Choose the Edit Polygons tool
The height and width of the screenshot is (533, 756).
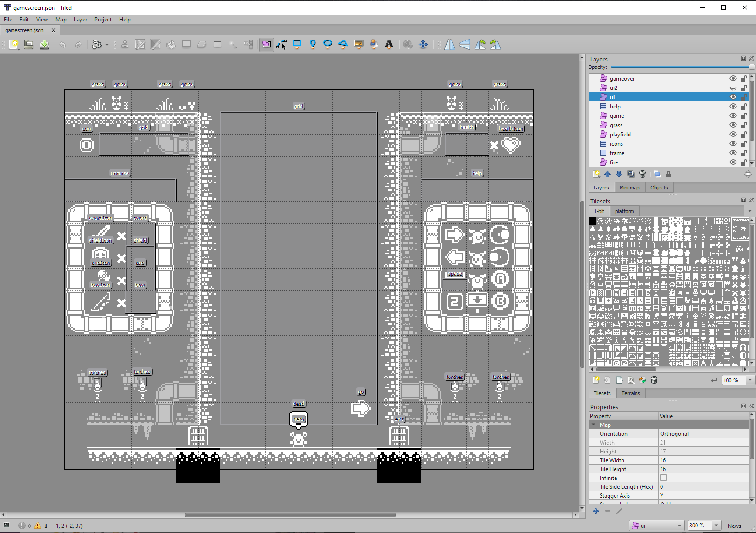(x=281, y=44)
